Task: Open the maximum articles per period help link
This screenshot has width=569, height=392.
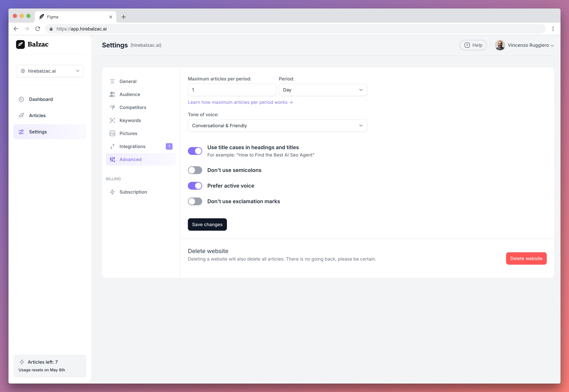Action: 240,102
